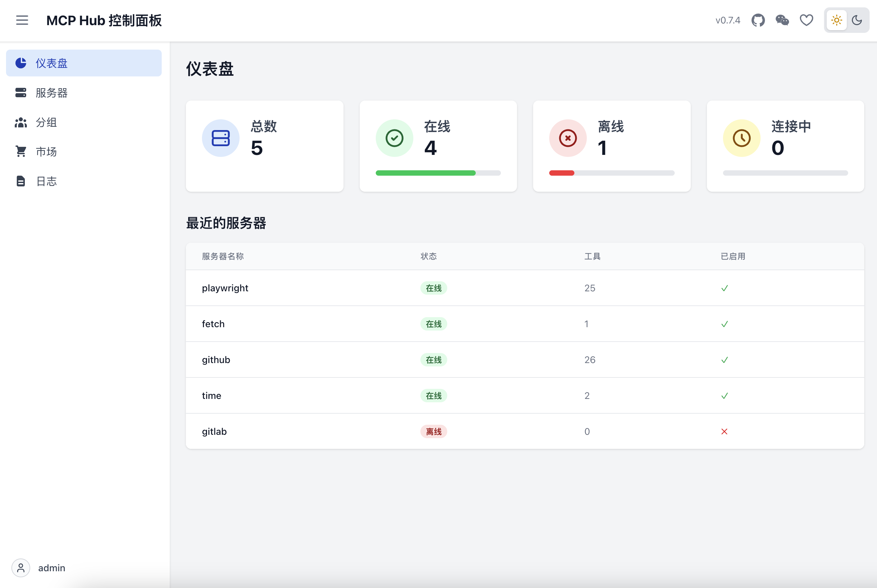Click the playwright server name
This screenshot has height=588, width=877.
pos(225,288)
